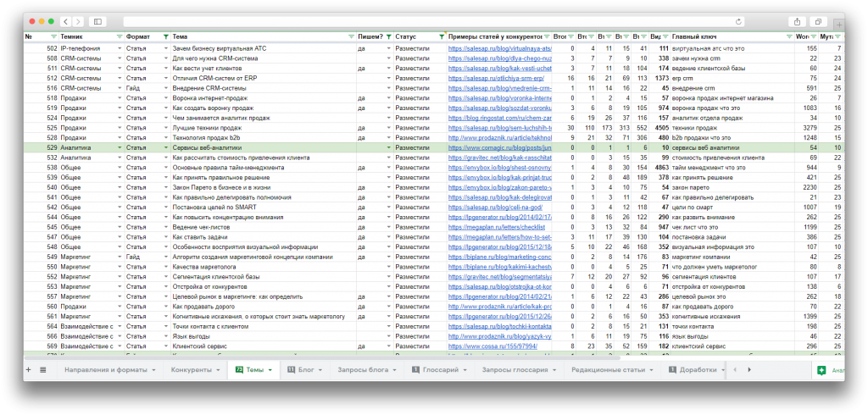Open the active filter on the Пишем? column
The width and height of the screenshot is (868, 415).
(388, 36)
